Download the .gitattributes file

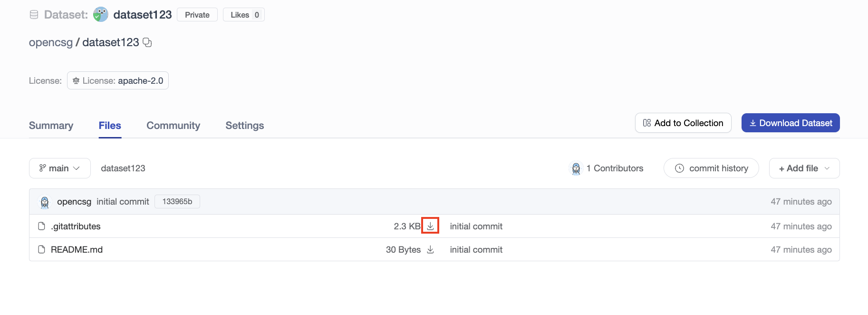coord(430,226)
